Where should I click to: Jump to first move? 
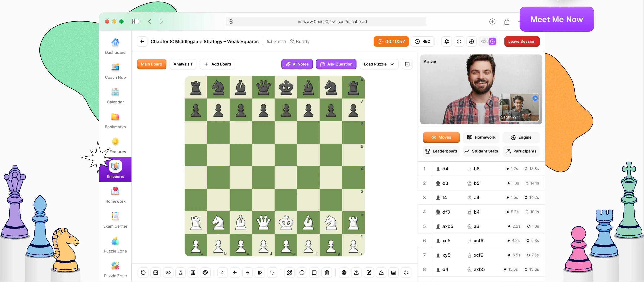pyautogui.click(x=222, y=273)
